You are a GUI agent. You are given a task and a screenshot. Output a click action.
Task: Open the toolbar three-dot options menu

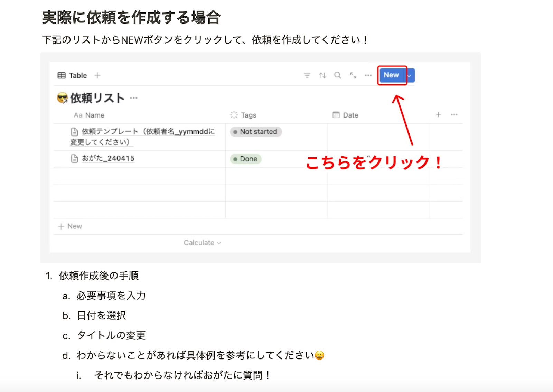(x=368, y=75)
